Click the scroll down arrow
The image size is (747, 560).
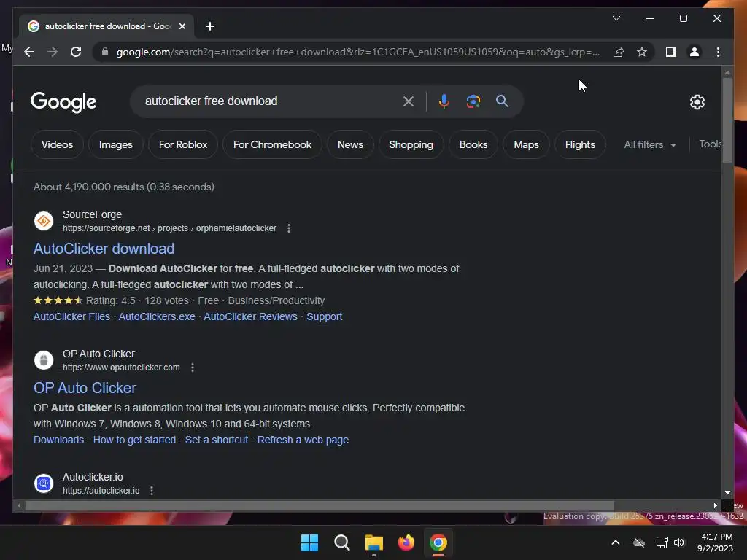[727, 493]
